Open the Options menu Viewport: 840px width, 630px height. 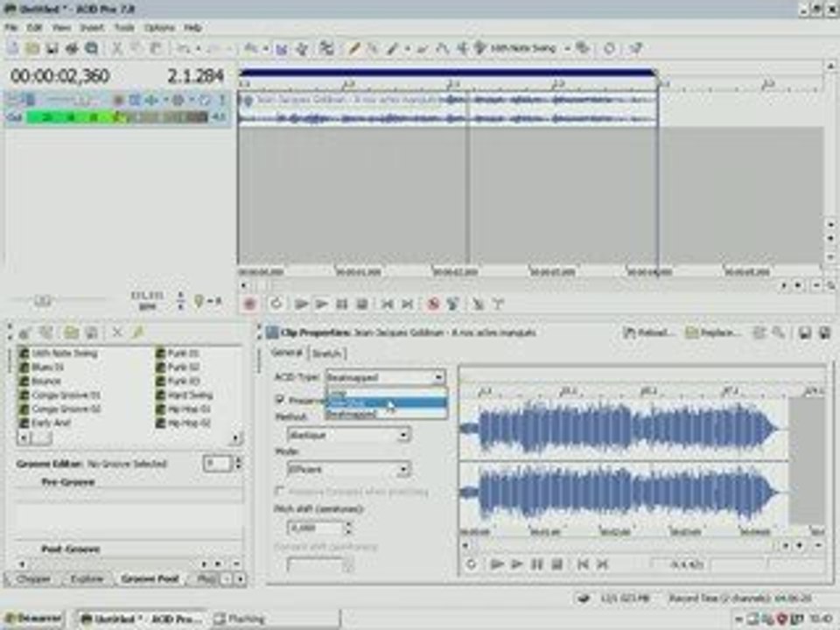[x=159, y=27]
